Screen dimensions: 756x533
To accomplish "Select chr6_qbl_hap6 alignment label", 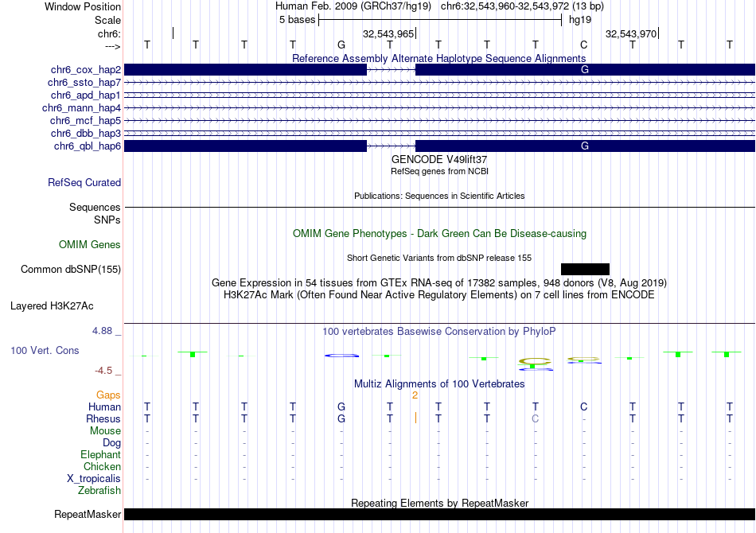I will pyautogui.click(x=88, y=146).
